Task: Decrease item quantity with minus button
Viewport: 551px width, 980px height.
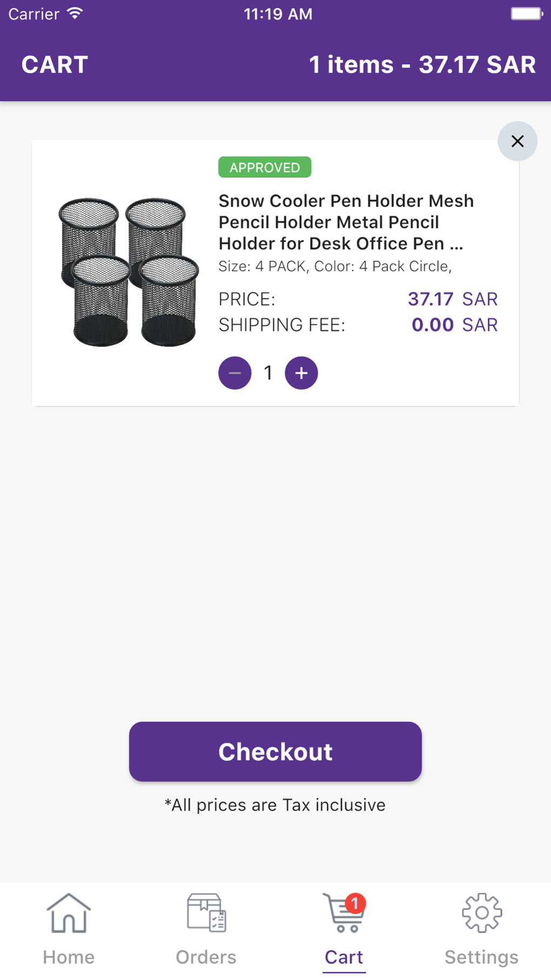Action: (234, 373)
